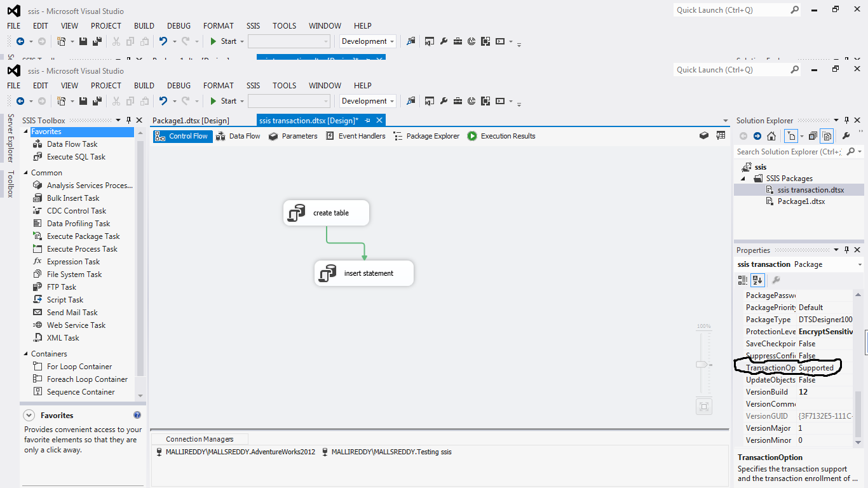Click the Save All toolbar icon
The height and width of the screenshot is (488, 868).
[x=97, y=100]
